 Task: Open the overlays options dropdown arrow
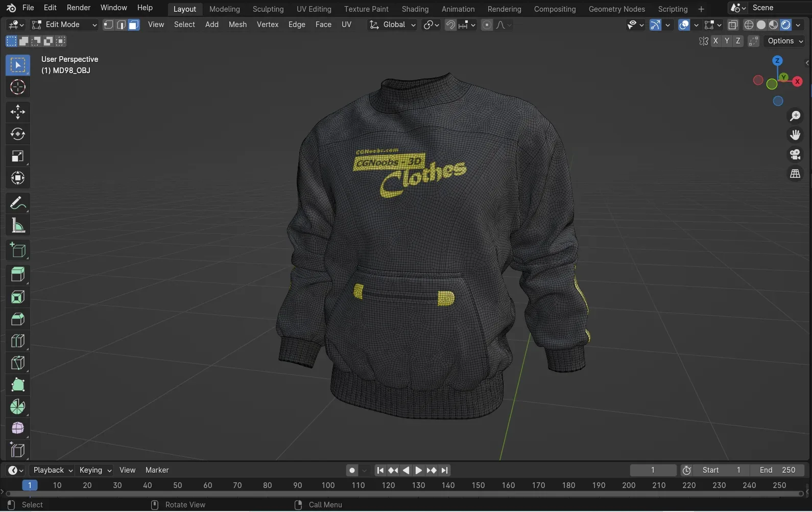pyautogui.click(x=696, y=25)
